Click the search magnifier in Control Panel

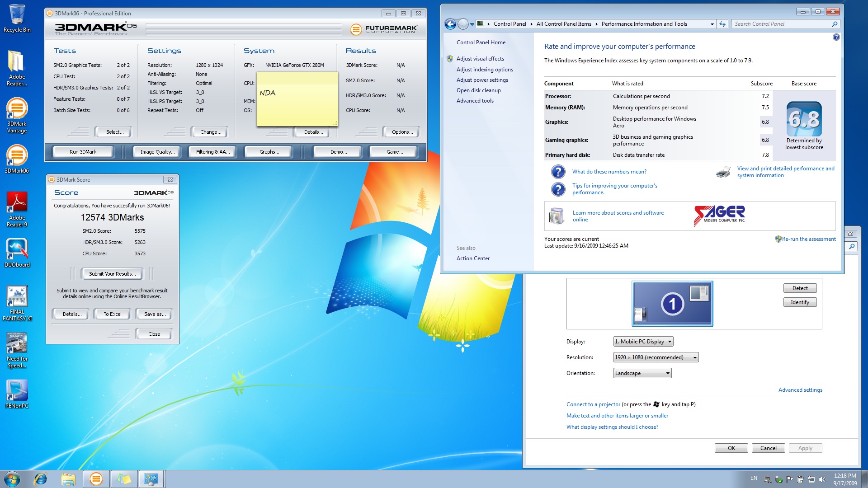point(835,24)
